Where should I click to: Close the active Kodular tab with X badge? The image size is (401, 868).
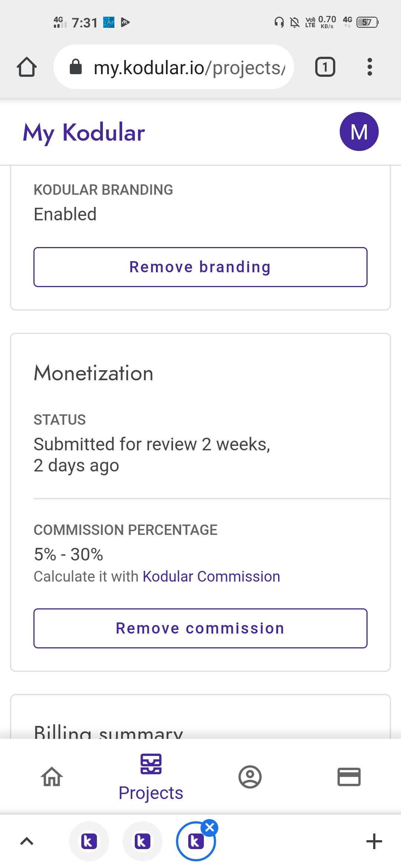210,828
